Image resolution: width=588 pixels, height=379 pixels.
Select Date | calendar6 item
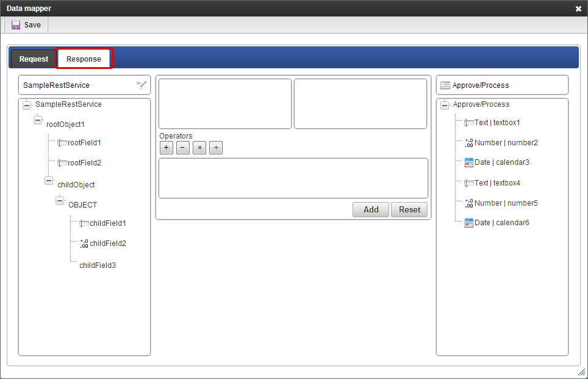pyautogui.click(x=502, y=223)
